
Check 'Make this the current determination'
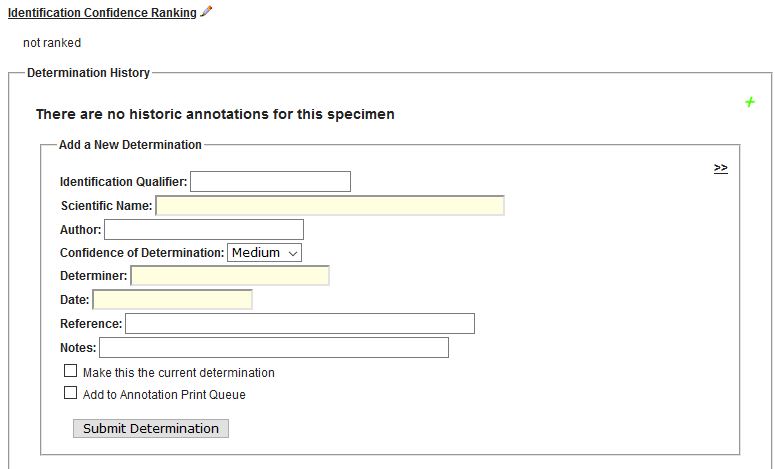[71, 371]
